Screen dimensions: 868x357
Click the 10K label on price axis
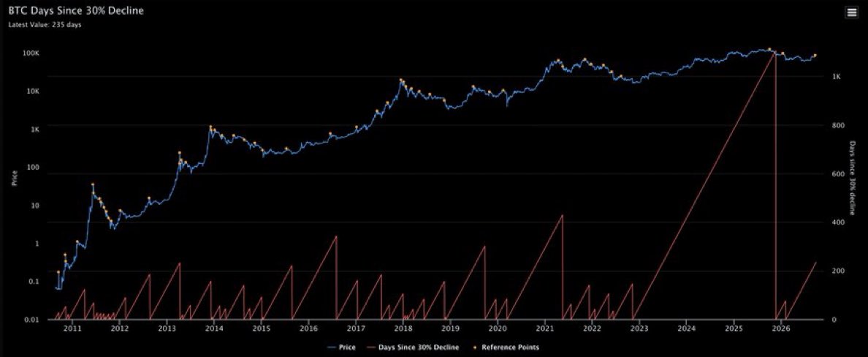pyautogui.click(x=32, y=91)
